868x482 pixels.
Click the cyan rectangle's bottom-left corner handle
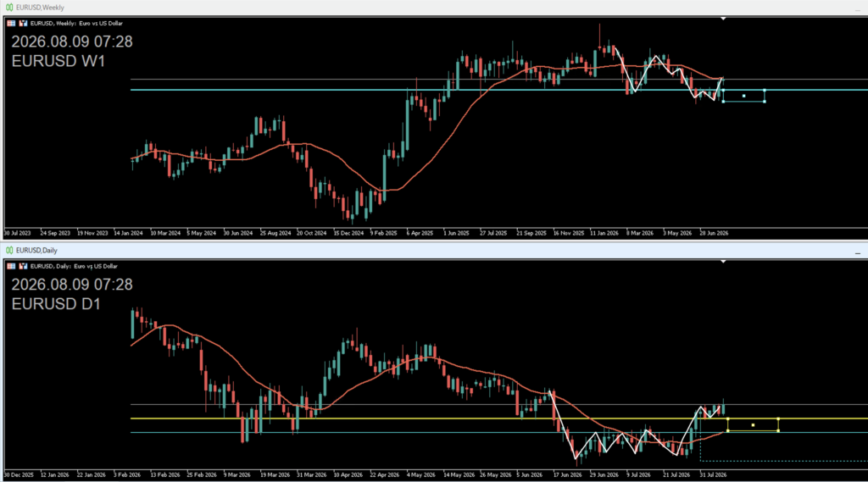pyautogui.click(x=724, y=102)
